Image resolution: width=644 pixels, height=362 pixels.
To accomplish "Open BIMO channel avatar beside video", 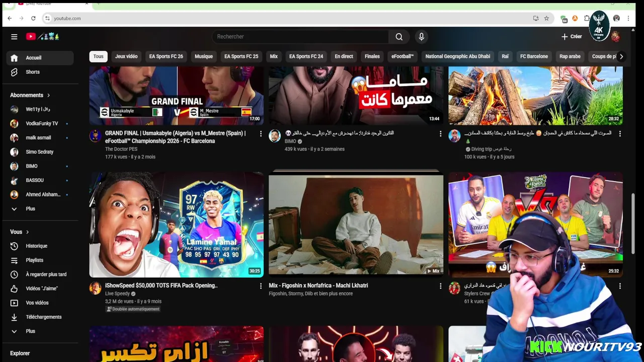I will pos(275,136).
